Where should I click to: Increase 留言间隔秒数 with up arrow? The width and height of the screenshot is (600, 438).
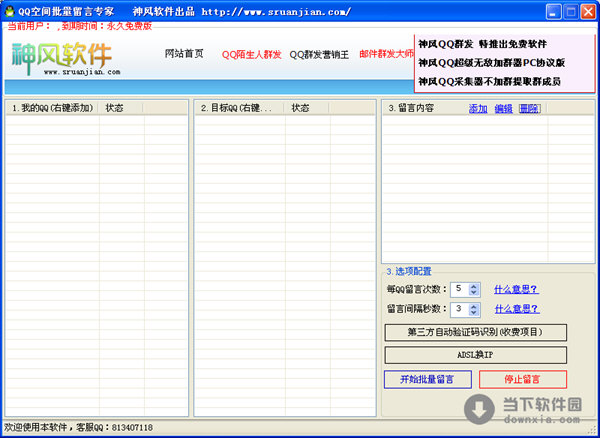click(474, 306)
